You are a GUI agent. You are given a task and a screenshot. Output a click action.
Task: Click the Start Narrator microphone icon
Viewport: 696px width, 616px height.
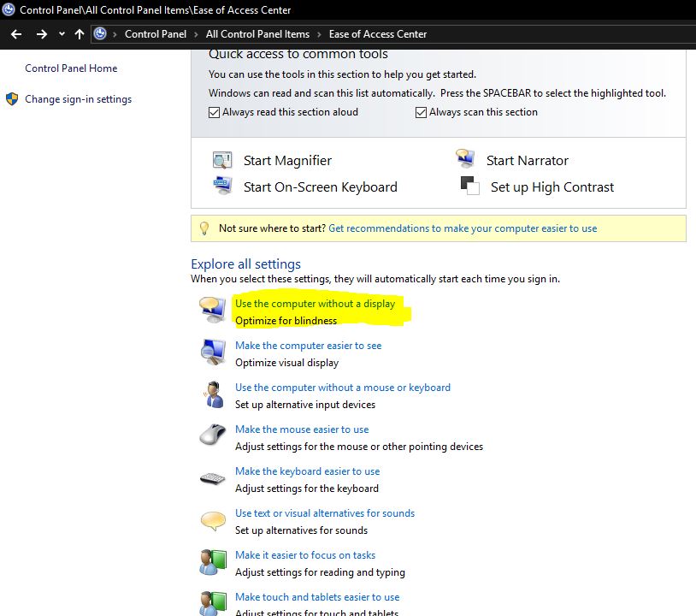pyautogui.click(x=465, y=159)
